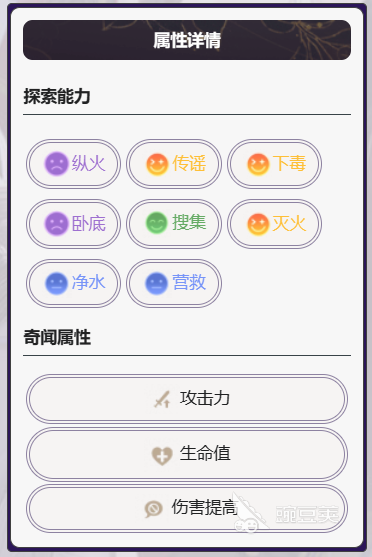The width and height of the screenshot is (372, 557).
Task: Open the 攻击力 attribute row
Action: [x=187, y=399]
